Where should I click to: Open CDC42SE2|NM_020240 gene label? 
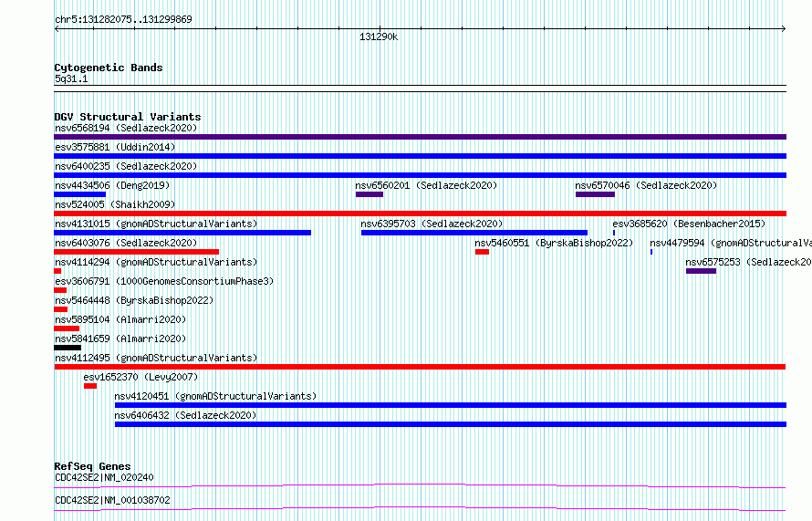pos(104,477)
